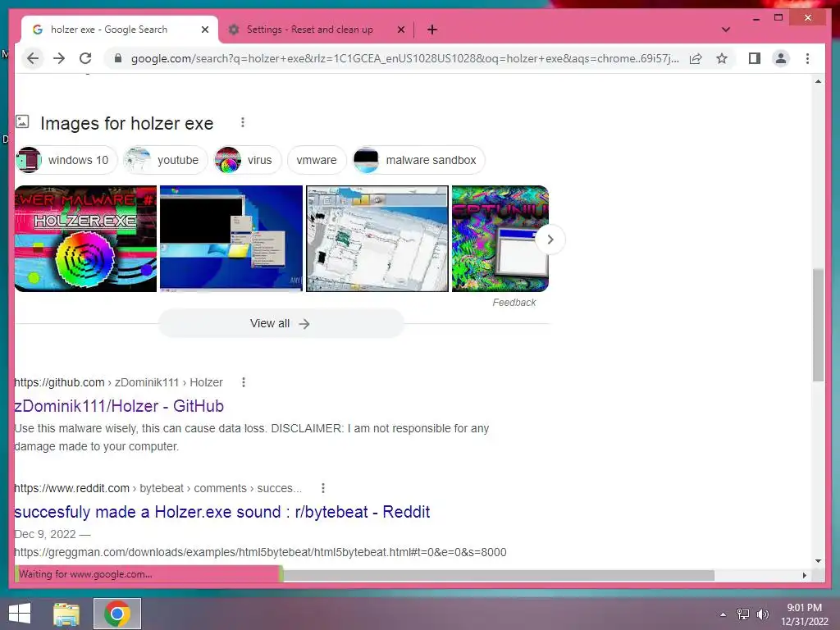The image size is (840, 630).
Task: Show hidden system tray icons
Action: pos(723,614)
